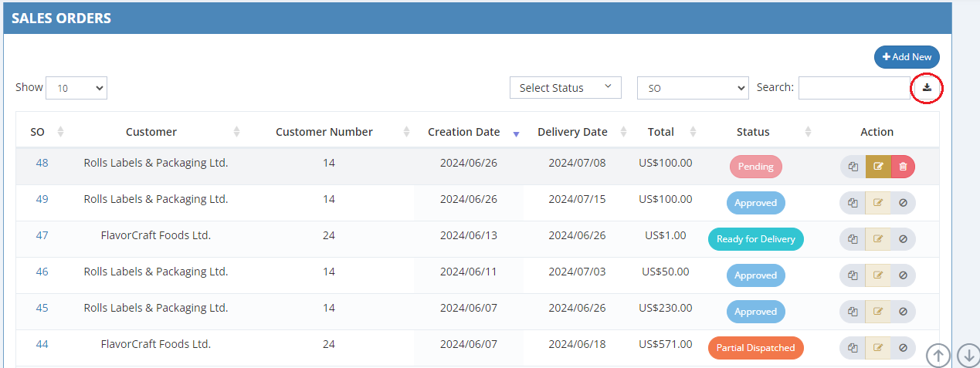Click the cancel icon for order 47

(903, 239)
